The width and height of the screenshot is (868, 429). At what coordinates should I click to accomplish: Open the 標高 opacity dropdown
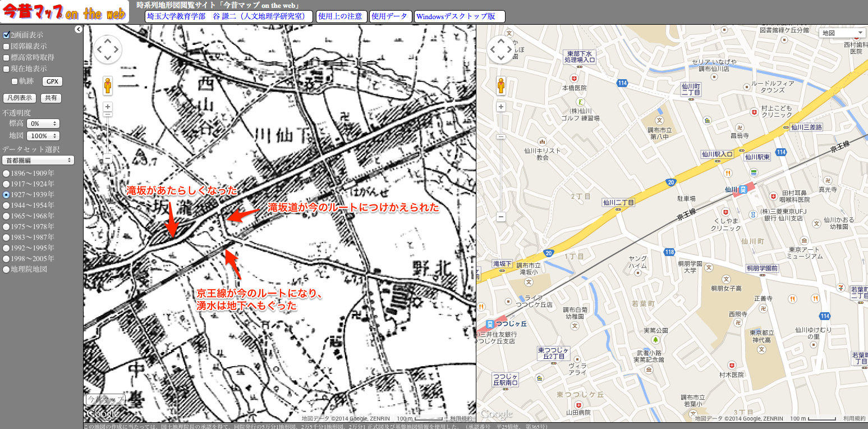point(43,124)
